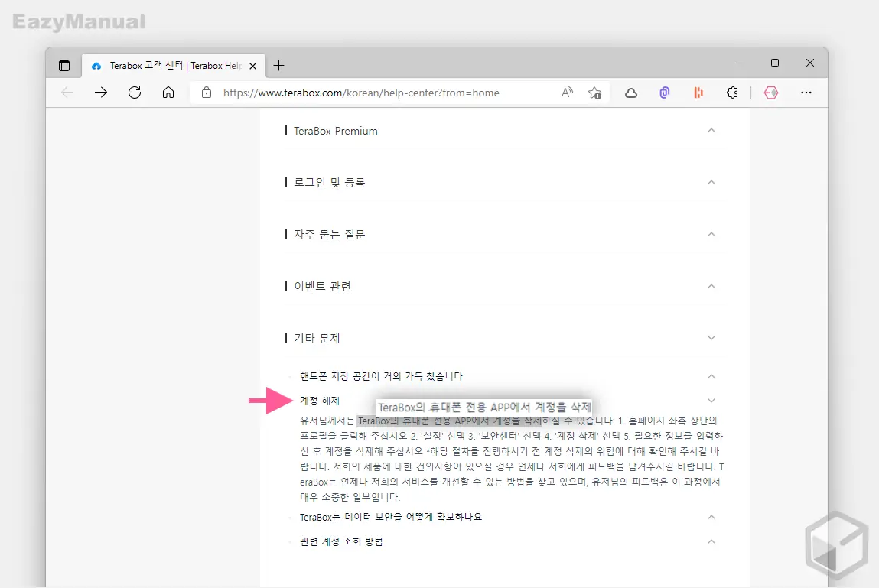Click the back navigation arrow

[67, 93]
